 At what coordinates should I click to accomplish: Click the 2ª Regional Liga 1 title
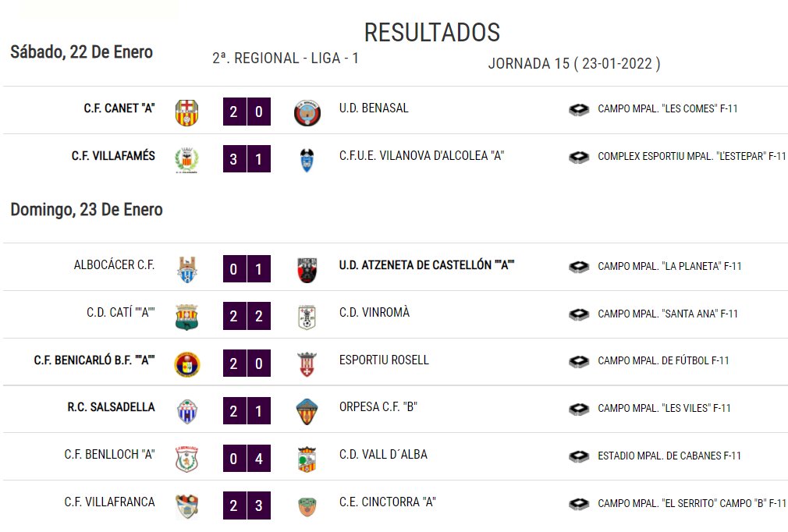[x=286, y=59]
